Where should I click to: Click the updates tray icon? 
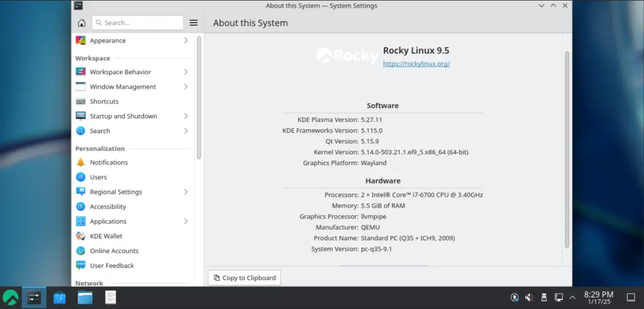pos(514,297)
